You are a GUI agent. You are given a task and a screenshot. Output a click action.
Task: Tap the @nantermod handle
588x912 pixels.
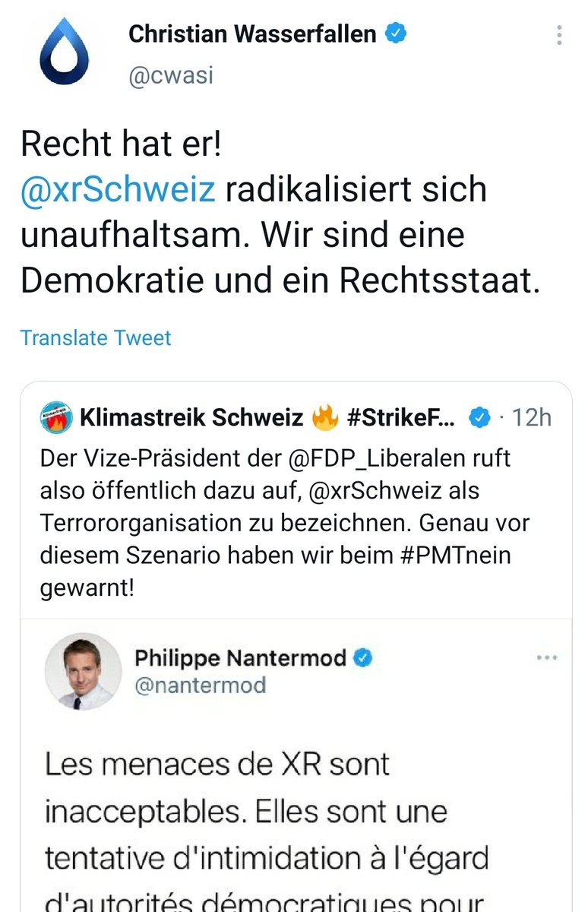coord(200,686)
